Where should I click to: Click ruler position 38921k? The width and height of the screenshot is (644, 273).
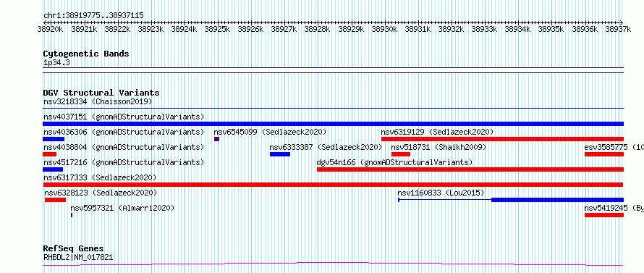click(84, 29)
